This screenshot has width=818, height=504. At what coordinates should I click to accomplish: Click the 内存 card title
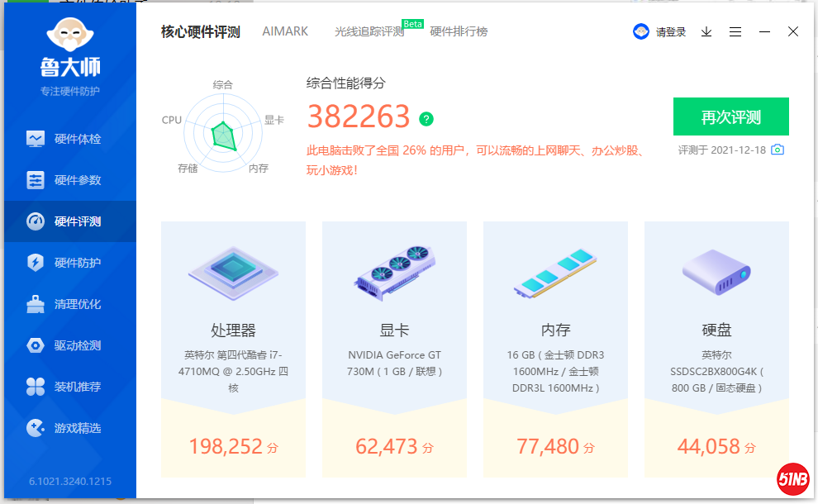click(555, 330)
